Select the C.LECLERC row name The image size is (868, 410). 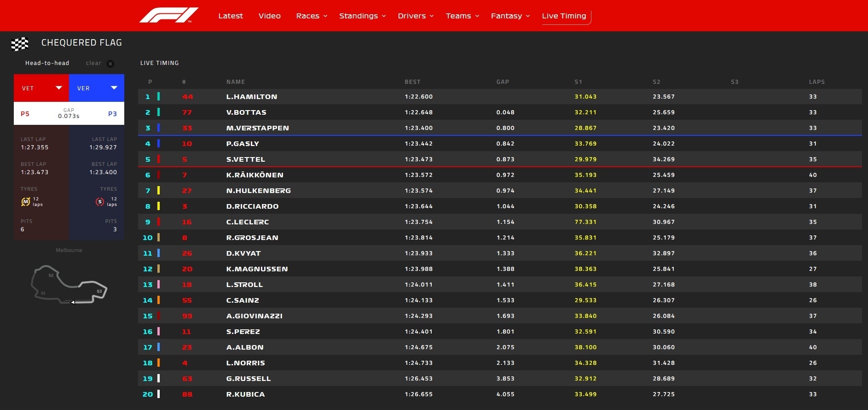[x=248, y=222]
